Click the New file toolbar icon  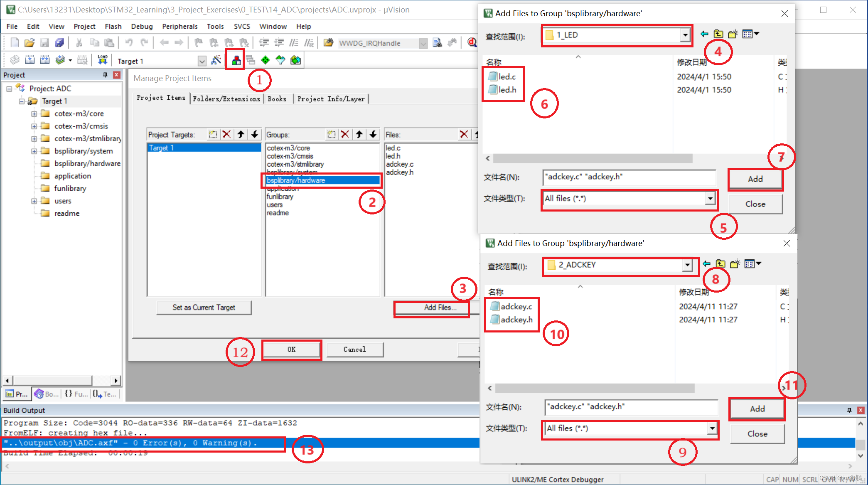[15, 43]
